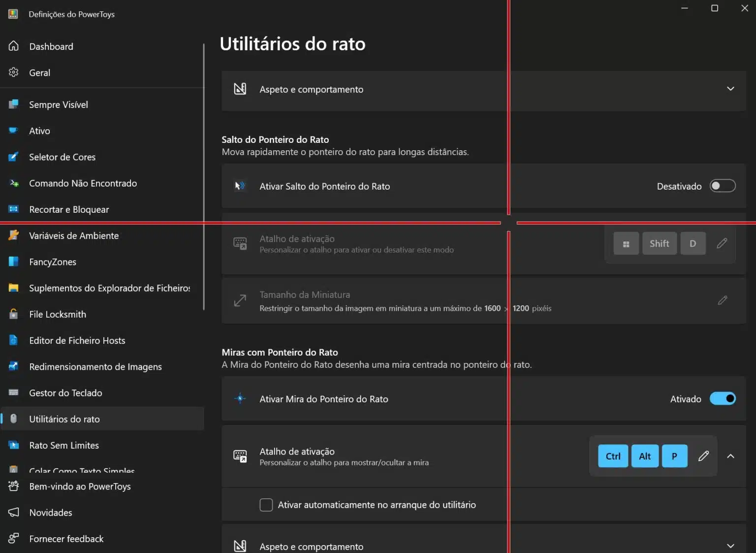Open Fornecer feedback link
756x553 pixels.
click(x=102, y=538)
